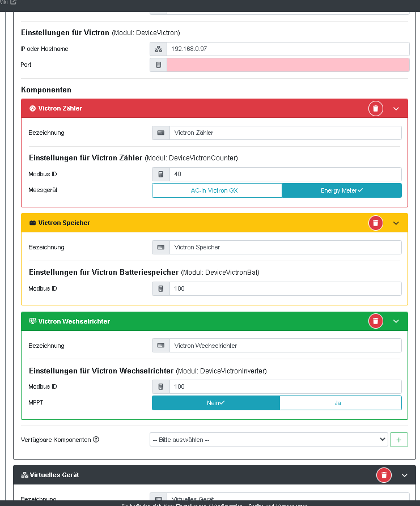Delete the Virtuelles Gerät device
The height and width of the screenshot is (506, 420).
tap(384, 475)
